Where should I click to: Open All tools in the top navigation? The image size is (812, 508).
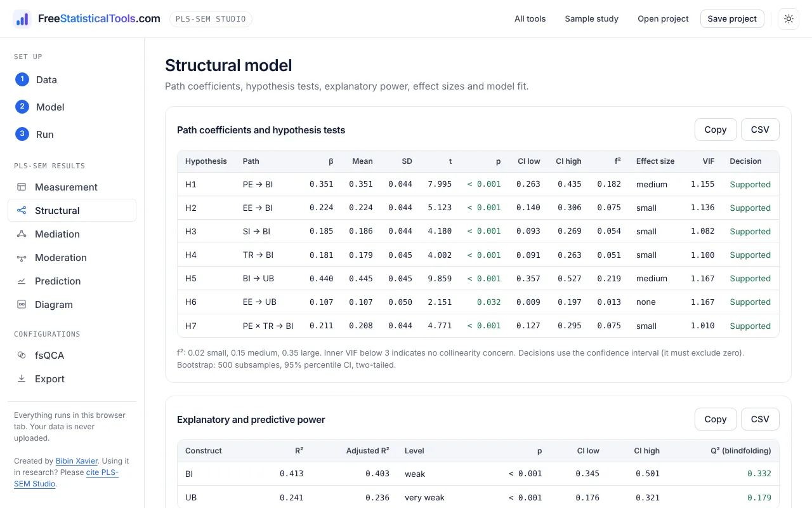[x=530, y=19]
